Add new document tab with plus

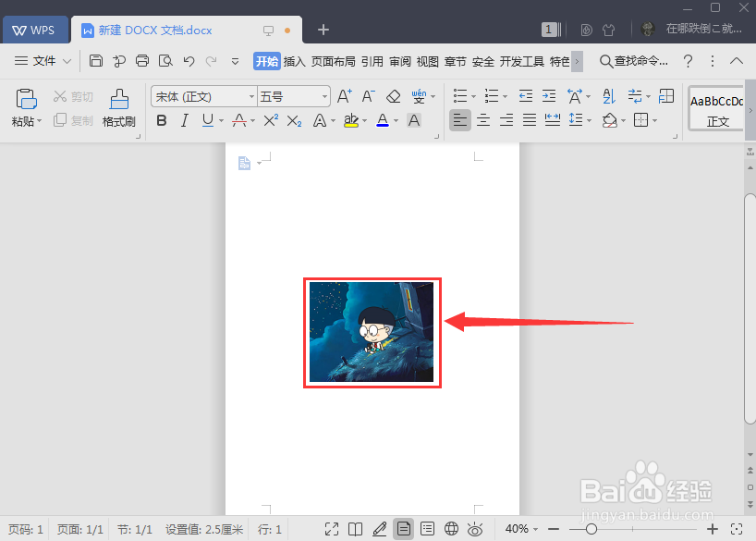[323, 30]
